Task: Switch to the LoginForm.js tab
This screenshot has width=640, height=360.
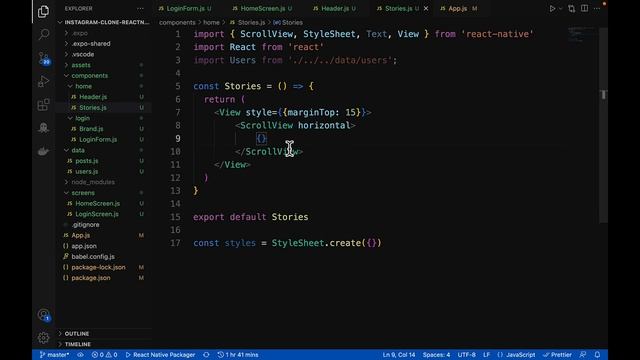Action: tap(185, 9)
